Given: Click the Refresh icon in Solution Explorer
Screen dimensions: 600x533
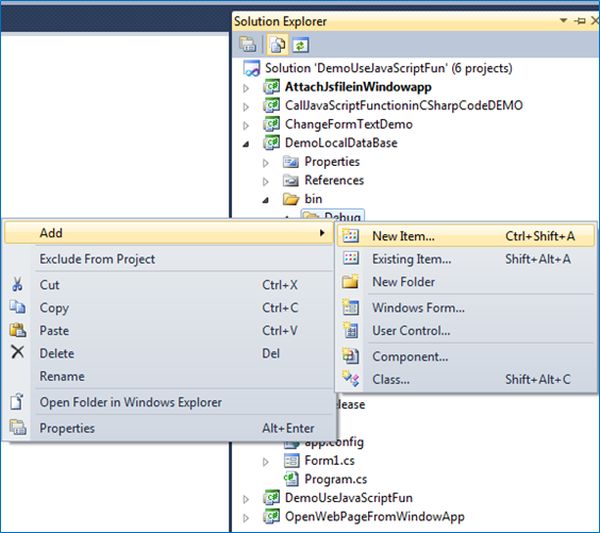Looking at the screenshot, I should pos(299,44).
